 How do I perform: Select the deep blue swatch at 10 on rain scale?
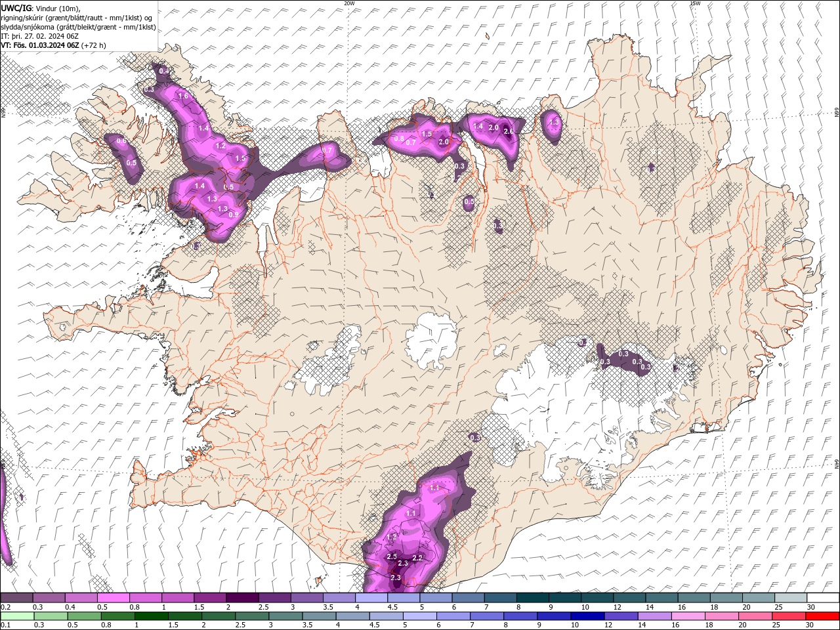[x=587, y=616]
